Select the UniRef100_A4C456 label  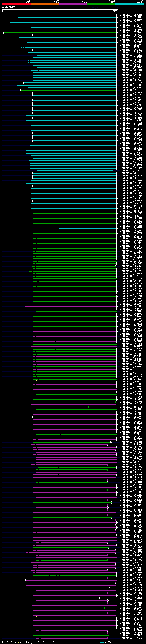pyautogui.click(x=131, y=401)
